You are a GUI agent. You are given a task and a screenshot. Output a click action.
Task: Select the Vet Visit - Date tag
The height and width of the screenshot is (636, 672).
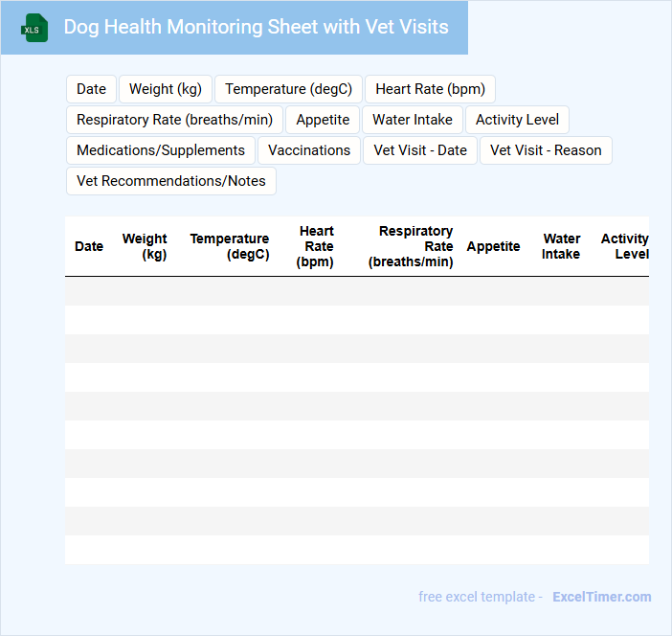420,150
